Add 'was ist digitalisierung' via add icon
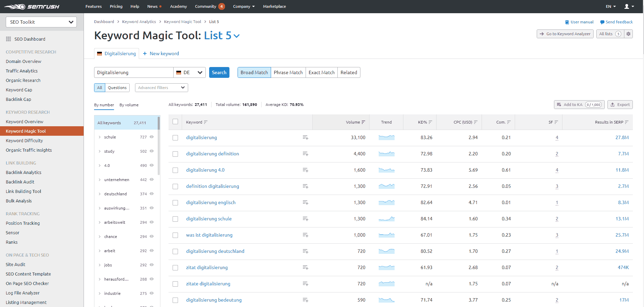The width and height of the screenshot is (644, 307). [305, 235]
